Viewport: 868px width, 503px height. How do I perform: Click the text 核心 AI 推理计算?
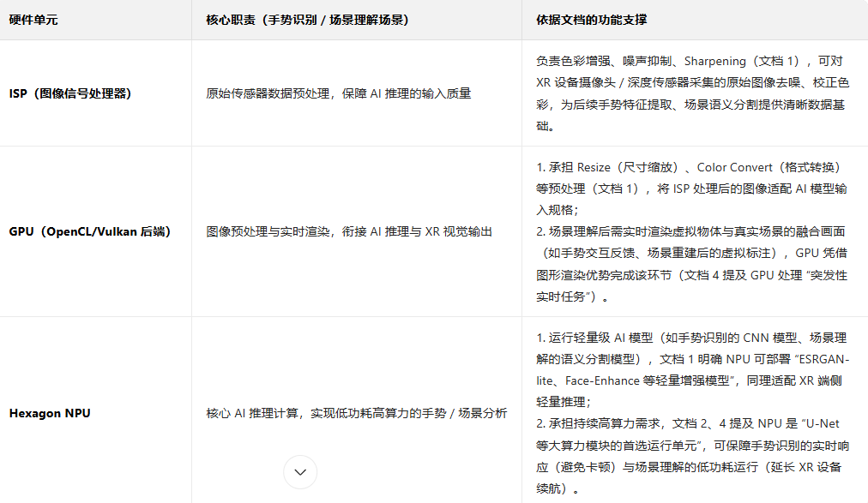click(252, 414)
